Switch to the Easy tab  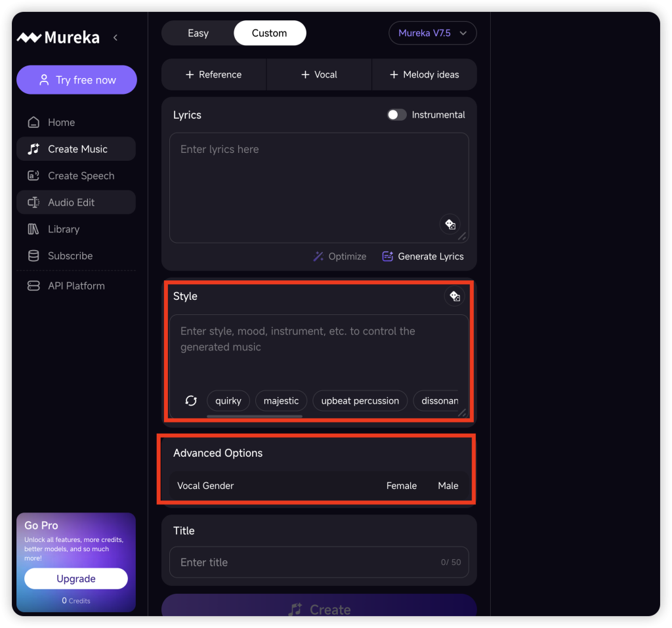tap(198, 33)
